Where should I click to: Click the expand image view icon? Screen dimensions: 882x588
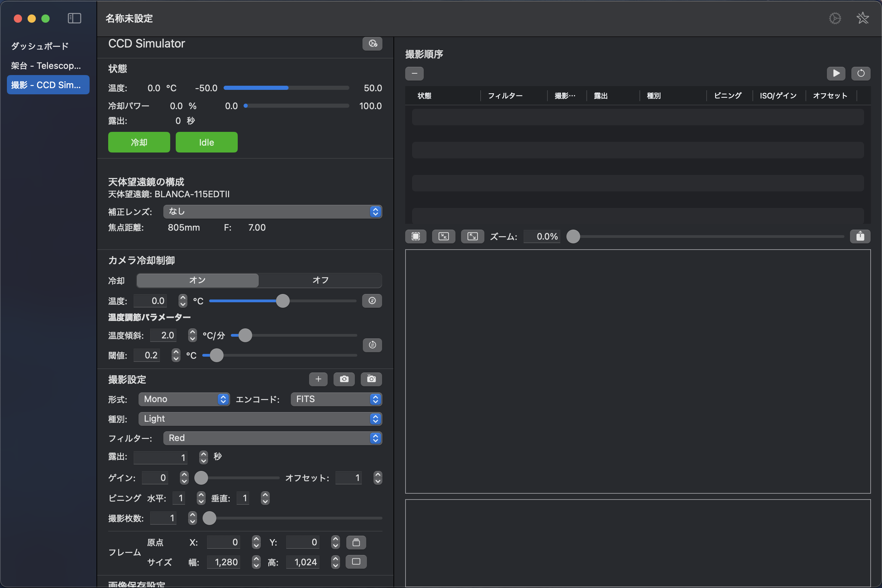pyautogui.click(x=472, y=236)
